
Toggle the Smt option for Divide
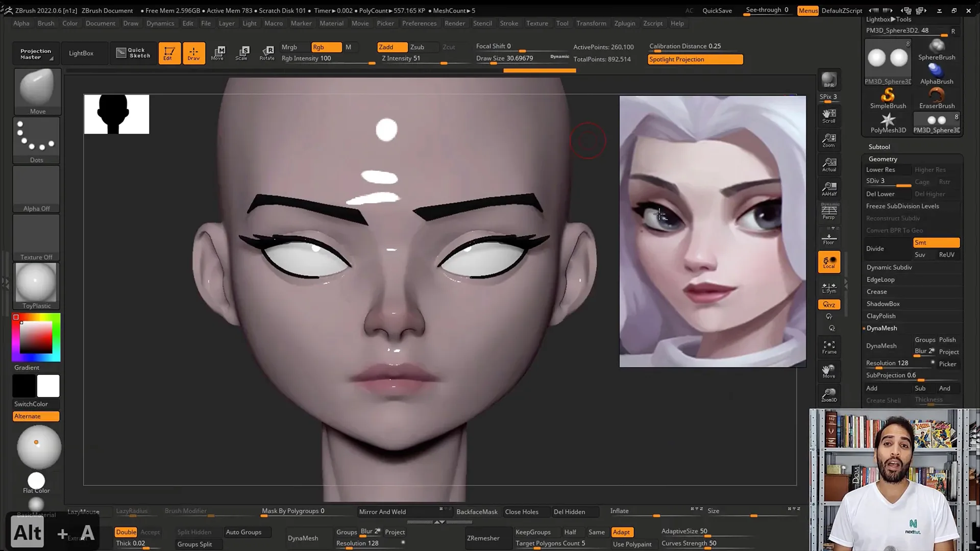[x=936, y=242]
